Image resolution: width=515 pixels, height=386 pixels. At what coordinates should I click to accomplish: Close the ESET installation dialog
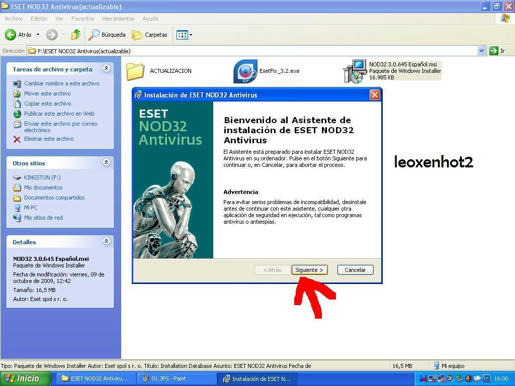pyautogui.click(x=375, y=95)
